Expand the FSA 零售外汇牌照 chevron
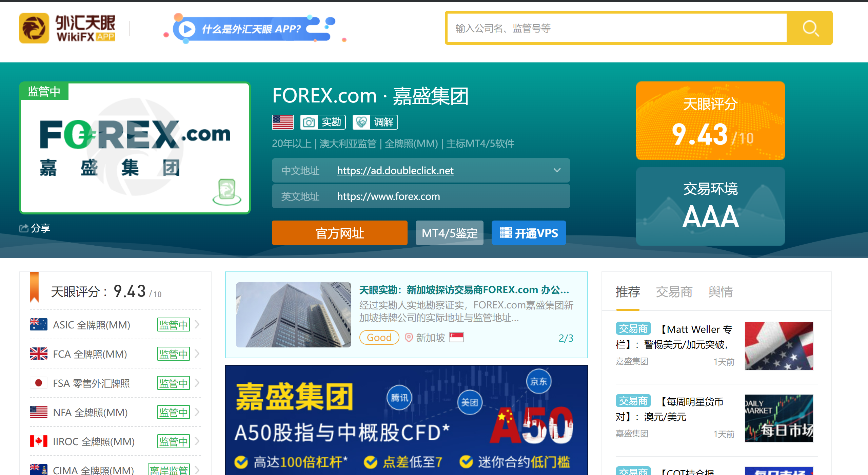 (197, 383)
